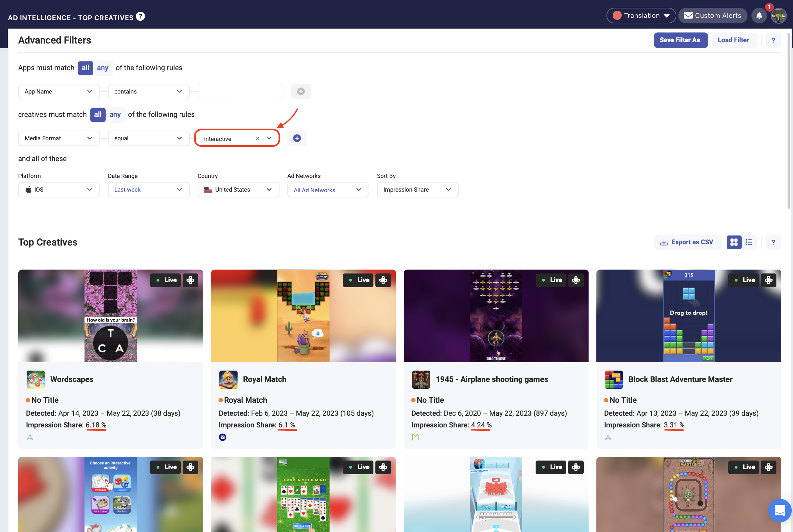
Task: Open the notifications bell
Action: click(x=759, y=16)
